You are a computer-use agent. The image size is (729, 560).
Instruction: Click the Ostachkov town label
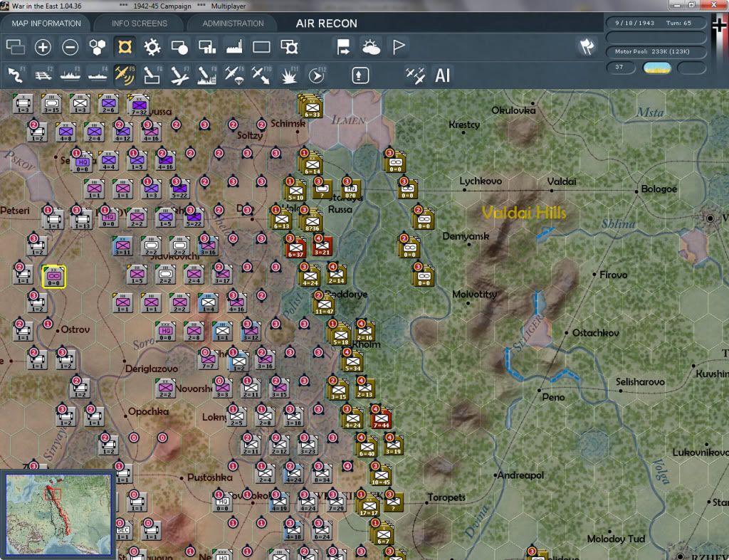coord(595,333)
